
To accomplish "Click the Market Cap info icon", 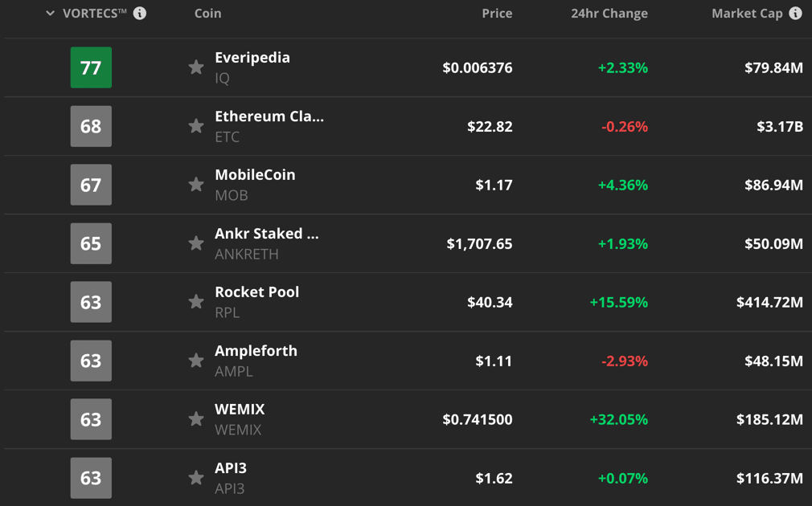I will 795,14.
